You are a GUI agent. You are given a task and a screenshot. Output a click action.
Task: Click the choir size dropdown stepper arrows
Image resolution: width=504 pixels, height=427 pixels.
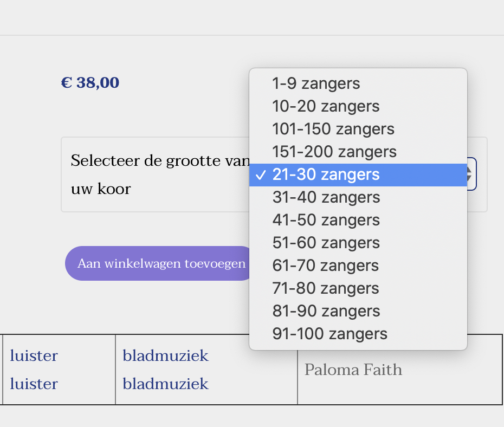click(471, 174)
